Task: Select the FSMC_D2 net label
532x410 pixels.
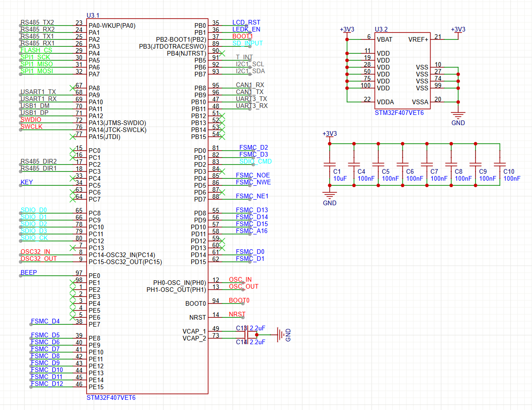Action: coord(253,148)
